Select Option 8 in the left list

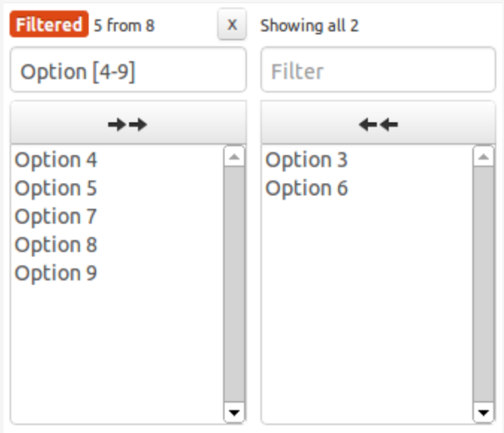point(117,245)
